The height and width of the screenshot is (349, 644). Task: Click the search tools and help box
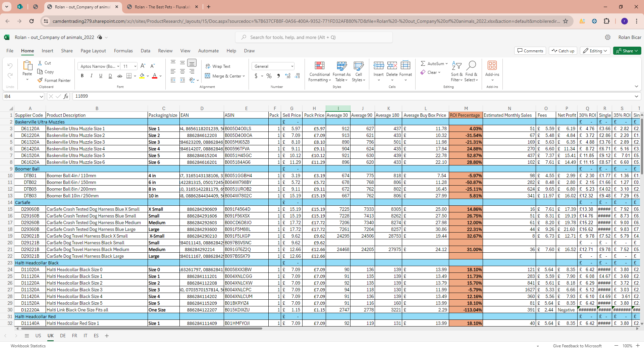(314, 37)
